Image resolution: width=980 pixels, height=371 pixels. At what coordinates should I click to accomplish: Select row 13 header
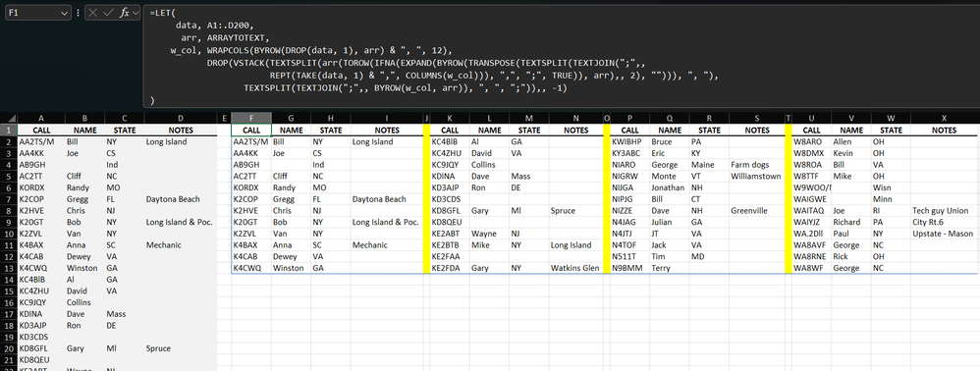pyautogui.click(x=9, y=268)
